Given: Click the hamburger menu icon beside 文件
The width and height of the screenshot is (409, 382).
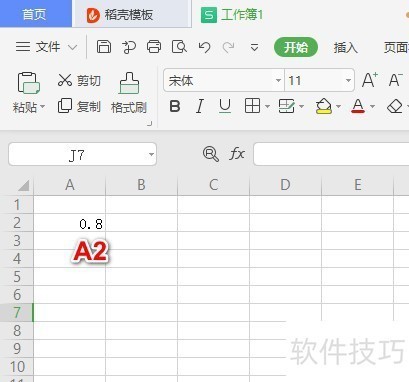Looking at the screenshot, I should coord(23,47).
